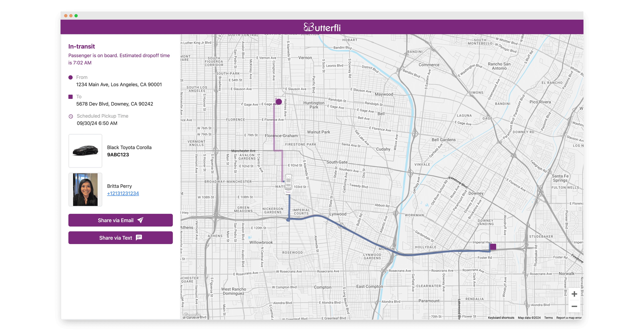This screenshot has width=644, height=331.
Task: Click the South Gate map label
Action: pos(337,162)
